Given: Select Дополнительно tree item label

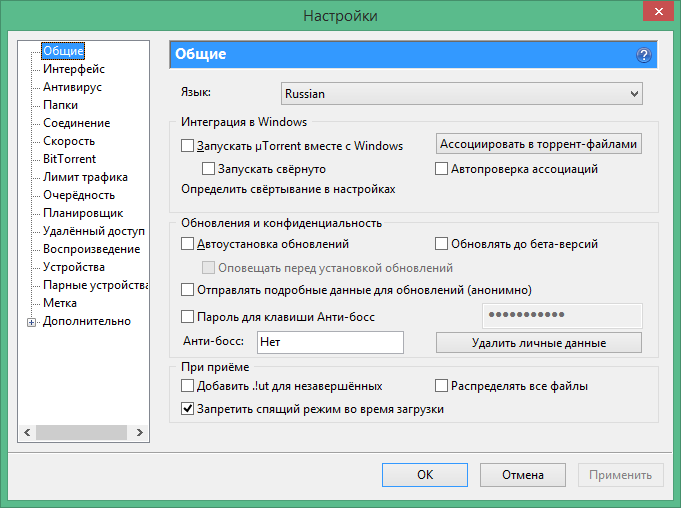Looking at the screenshot, I should point(87,321).
